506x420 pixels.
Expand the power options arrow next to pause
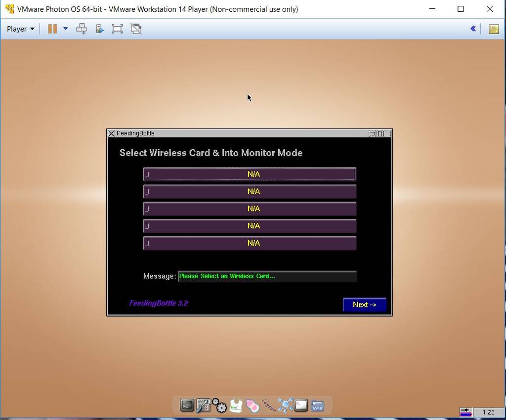pyautogui.click(x=66, y=29)
